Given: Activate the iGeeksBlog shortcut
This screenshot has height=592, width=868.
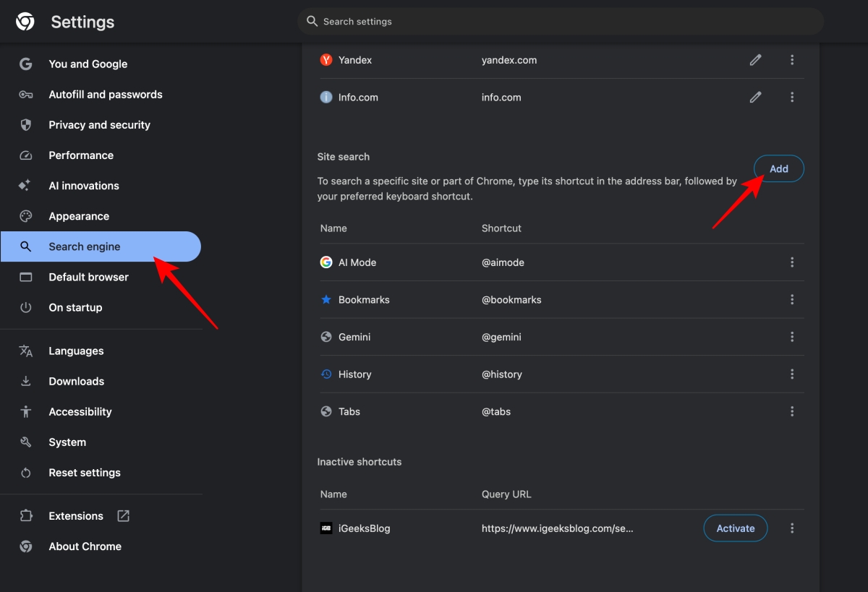Looking at the screenshot, I should coord(736,528).
